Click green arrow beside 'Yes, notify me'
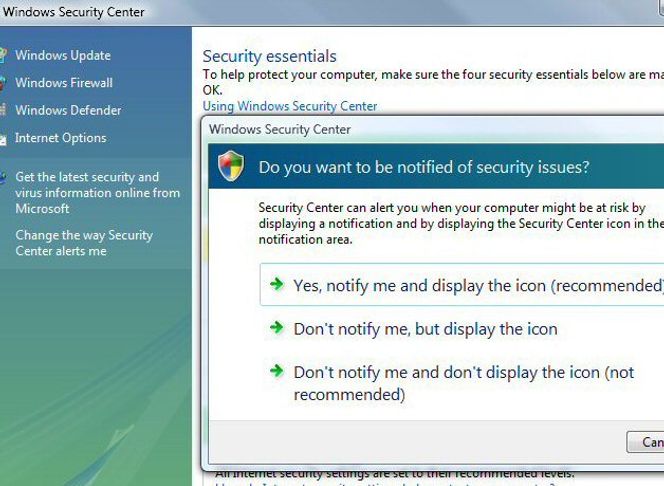Viewport: 664px width, 486px height. coord(277,284)
